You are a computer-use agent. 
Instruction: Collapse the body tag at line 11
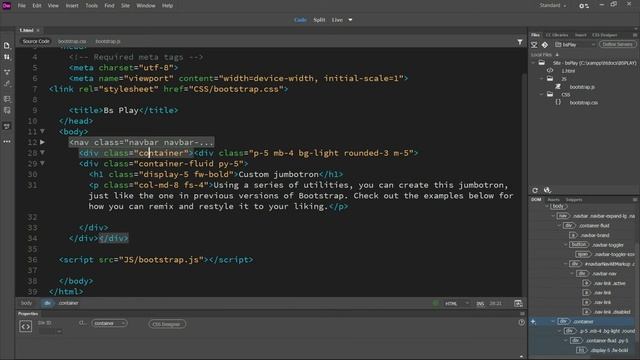pos(42,131)
